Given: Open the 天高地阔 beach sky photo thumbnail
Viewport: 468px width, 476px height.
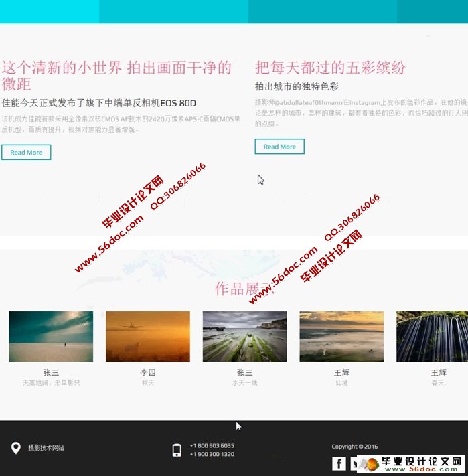Looking at the screenshot, I should click(51, 336).
